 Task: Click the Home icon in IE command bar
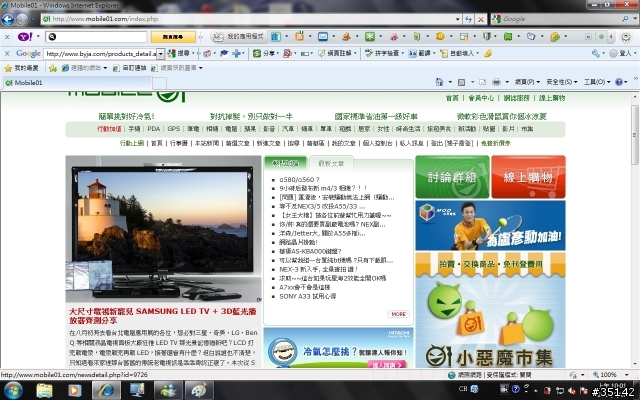pyautogui.click(x=439, y=82)
